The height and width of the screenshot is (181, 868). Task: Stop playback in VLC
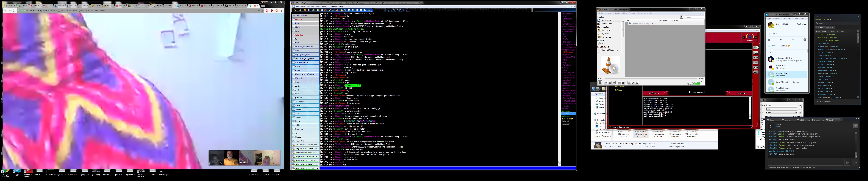(610, 83)
